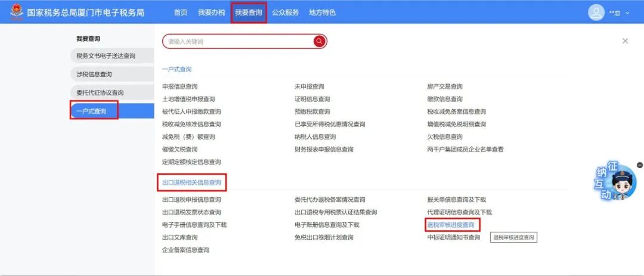Open 未申报查询 link
This screenshot has width=644, height=276.
click(x=309, y=86)
